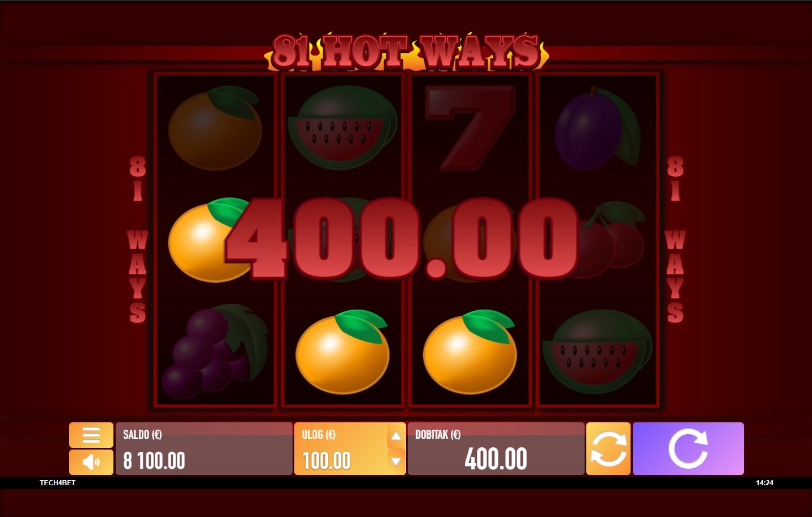Increase the bet with up arrow
The image size is (812, 517).
(x=396, y=436)
